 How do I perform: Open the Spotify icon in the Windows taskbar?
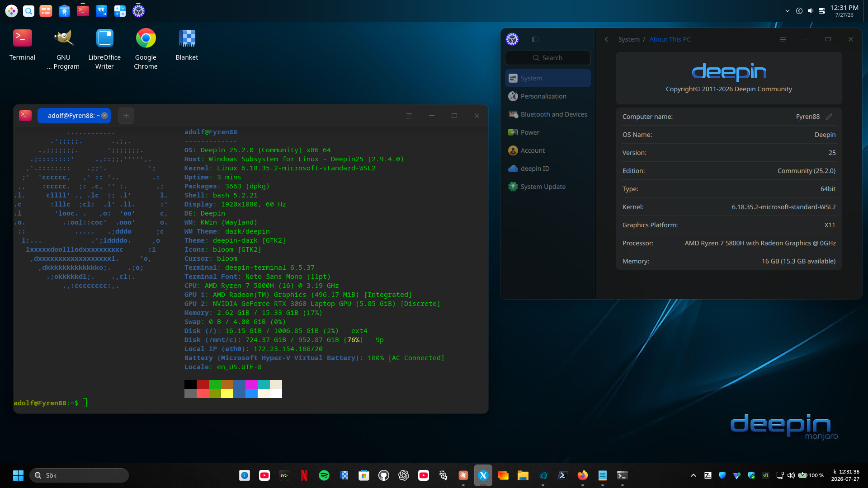pos(324,475)
